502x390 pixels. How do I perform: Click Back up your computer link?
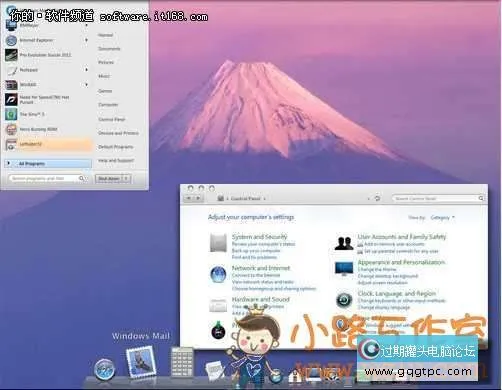click(x=256, y=251)
